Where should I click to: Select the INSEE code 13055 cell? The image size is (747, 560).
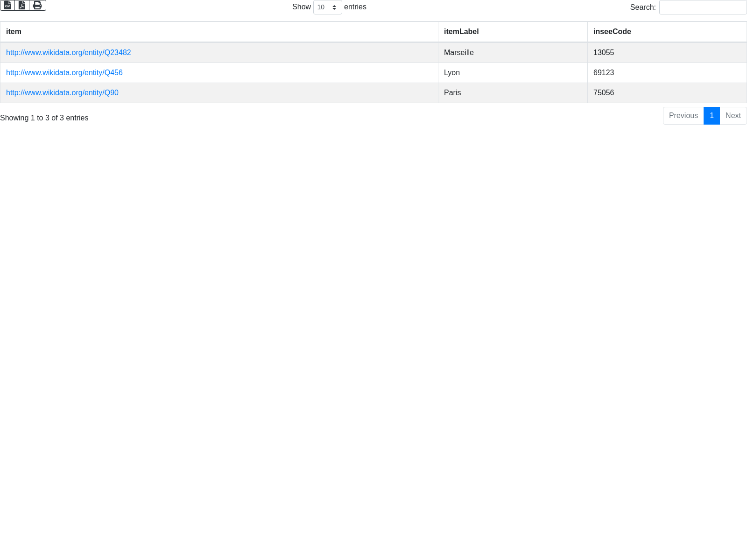[x=603, y=53]
